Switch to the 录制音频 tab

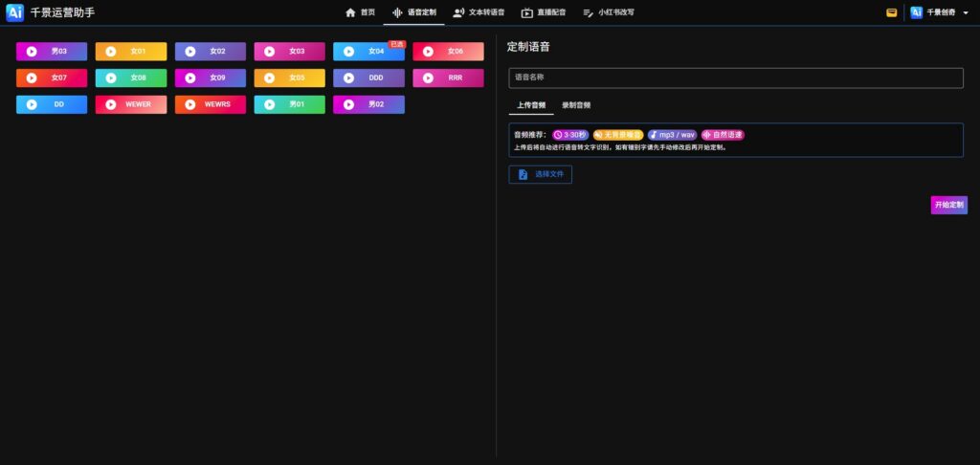pos(576,105)
